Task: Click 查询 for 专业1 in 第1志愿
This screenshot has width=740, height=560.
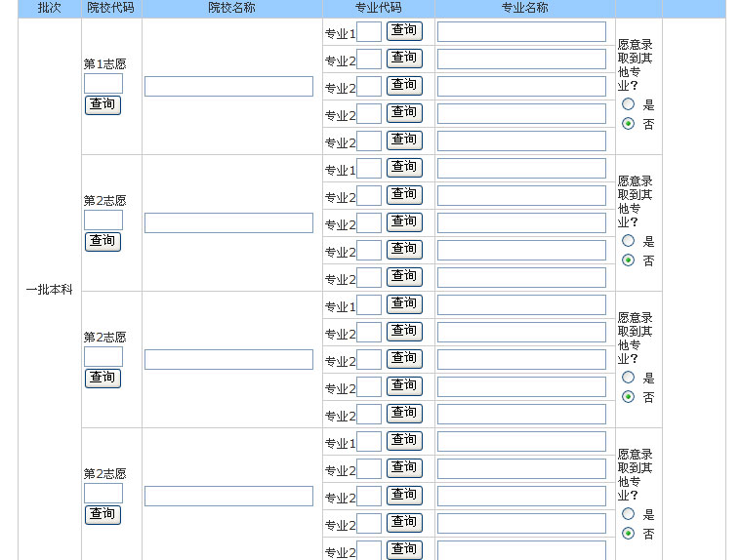Action: coord(404,31)
